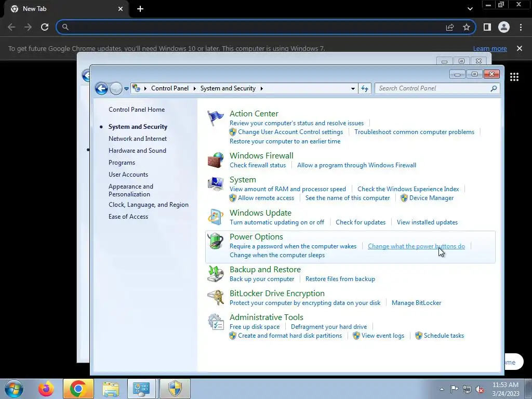The height and width of the screenshot is (399, 532).
Task: Click Defragment your hard drive
Action: point(329,327)
